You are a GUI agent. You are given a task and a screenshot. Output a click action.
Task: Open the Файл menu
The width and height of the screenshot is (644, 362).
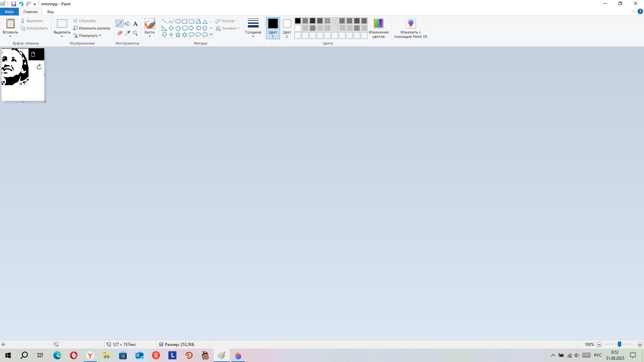tap(9, 12)
